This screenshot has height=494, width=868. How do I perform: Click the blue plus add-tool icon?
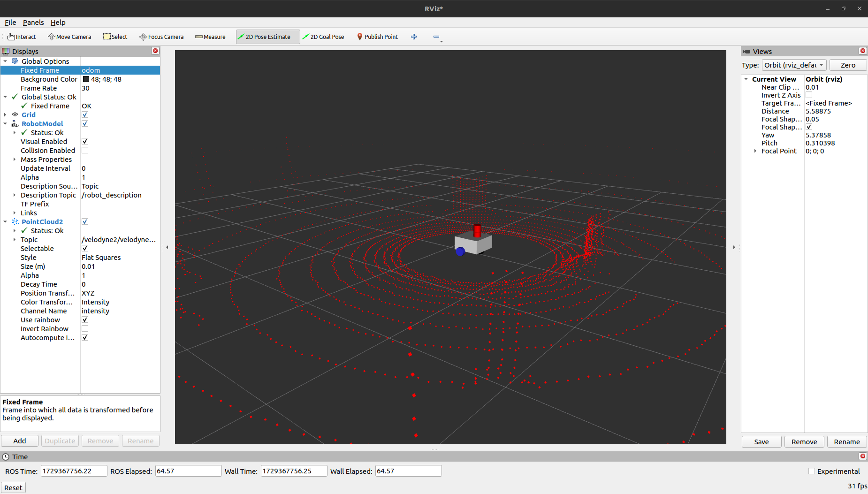(x=414, y=37)
